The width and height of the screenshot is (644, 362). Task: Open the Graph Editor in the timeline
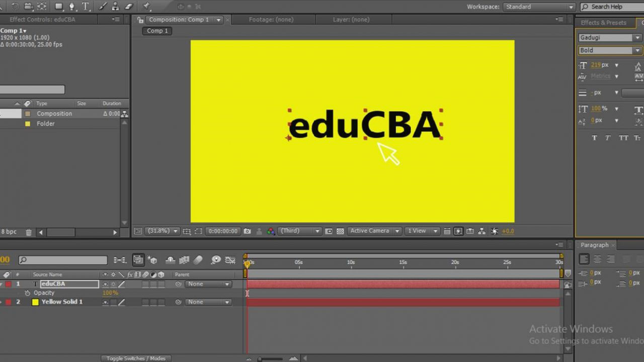pyautogui.click(x=230, y=260)
